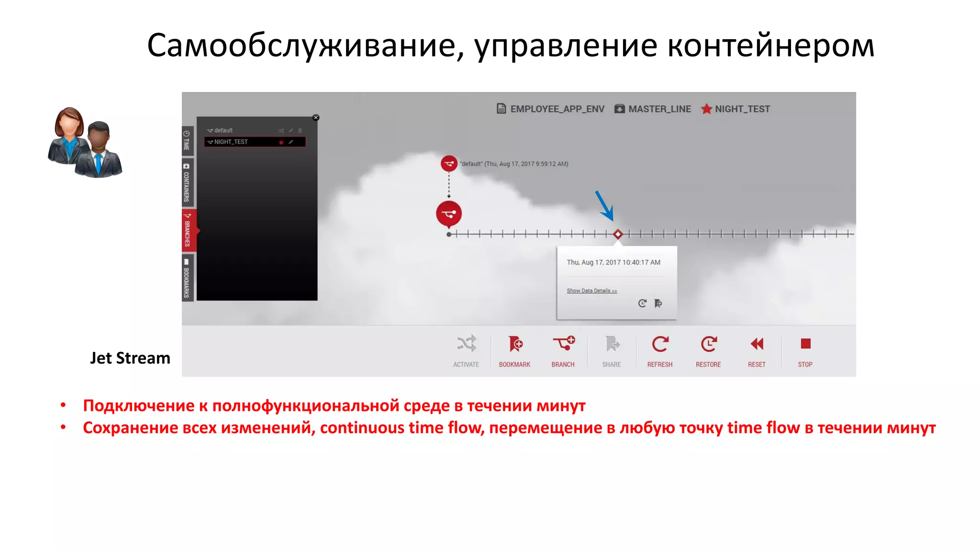Open the BOOKMARKS side tab
The width and height of the screenshot is (980, 551).
187,278
